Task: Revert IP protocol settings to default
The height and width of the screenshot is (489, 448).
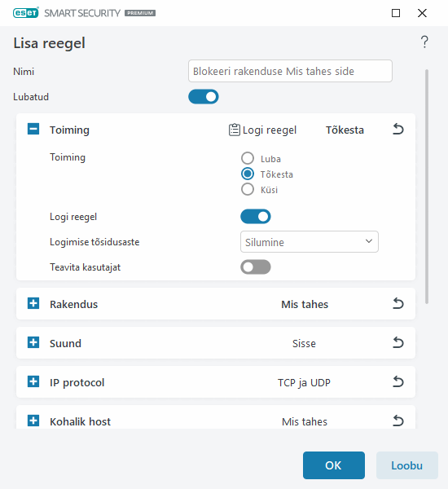Action: [x=397, y=381]
